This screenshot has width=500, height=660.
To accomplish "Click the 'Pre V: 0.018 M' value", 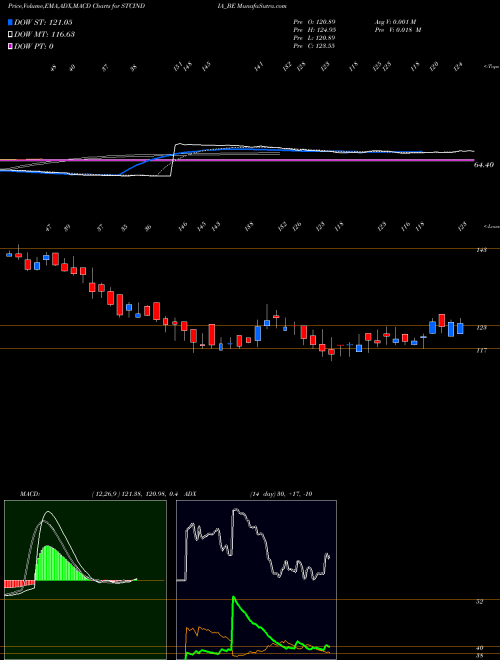I will click(397, 30).
